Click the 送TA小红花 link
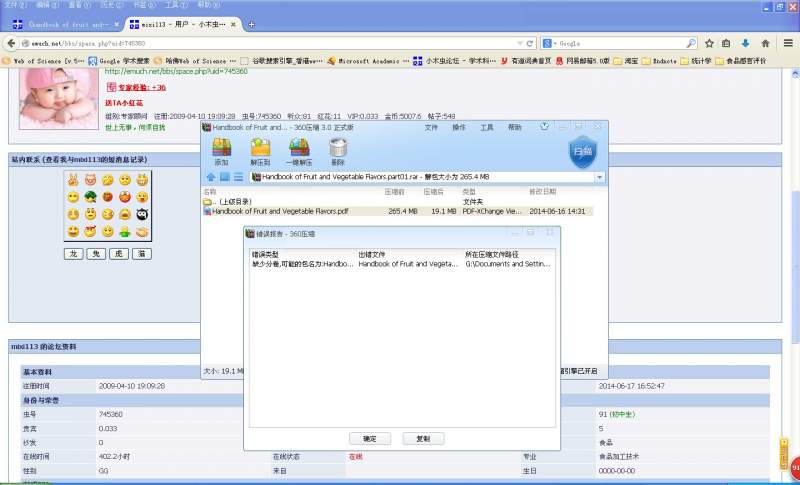 124,103
